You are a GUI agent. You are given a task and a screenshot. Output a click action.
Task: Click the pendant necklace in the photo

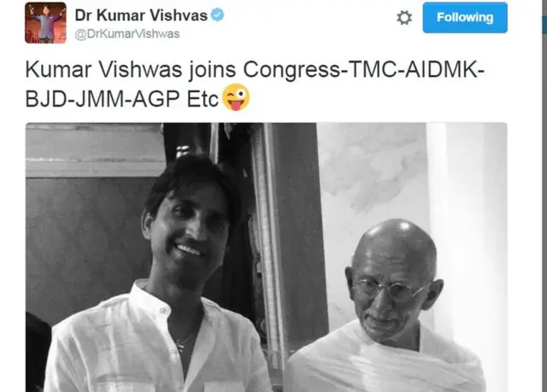coord(183,342)
